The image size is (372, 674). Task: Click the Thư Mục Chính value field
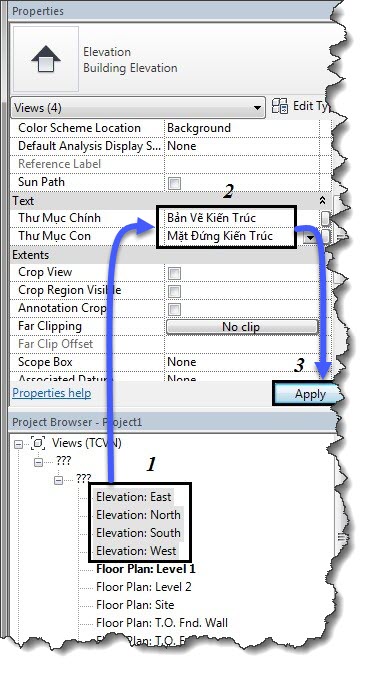226,218
